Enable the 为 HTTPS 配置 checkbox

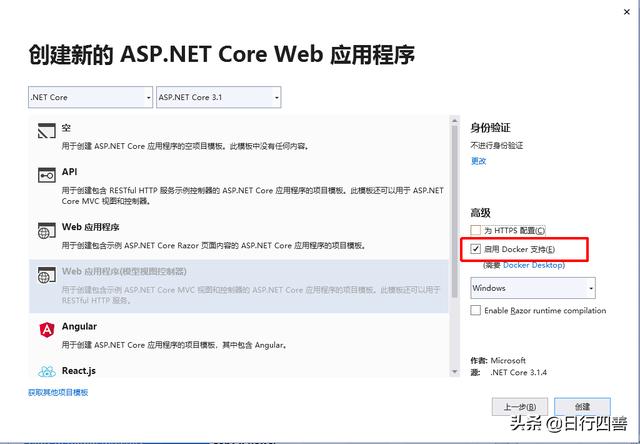click(476, 230)
